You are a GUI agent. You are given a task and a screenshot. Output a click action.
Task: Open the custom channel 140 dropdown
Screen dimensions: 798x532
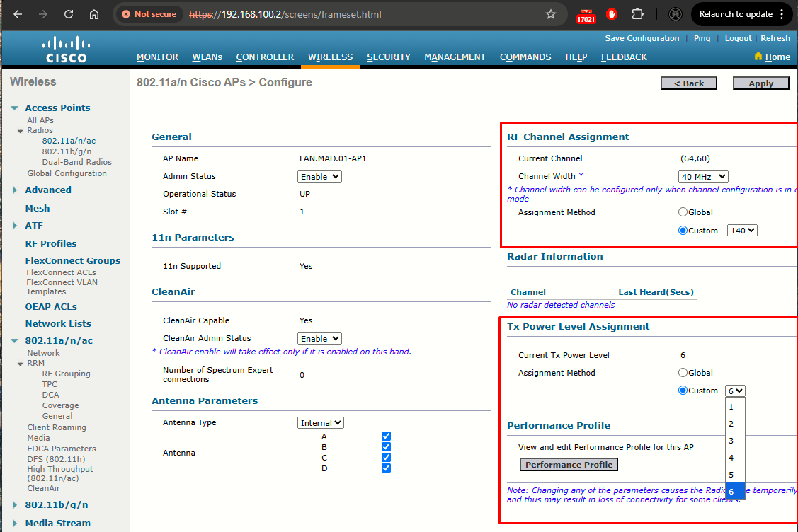[x=742, y=231]
